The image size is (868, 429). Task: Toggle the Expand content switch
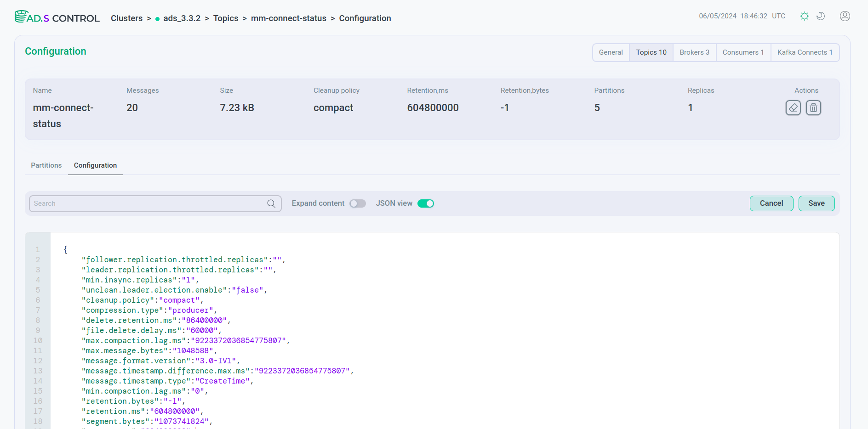(x=358, y=203)
